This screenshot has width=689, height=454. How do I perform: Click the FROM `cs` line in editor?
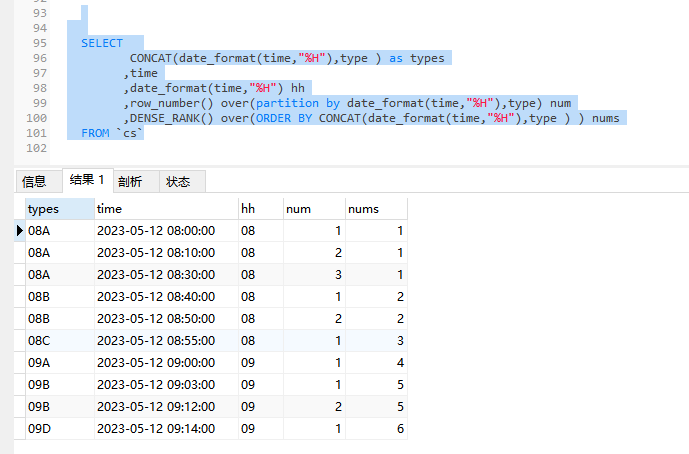click(112, 133)
